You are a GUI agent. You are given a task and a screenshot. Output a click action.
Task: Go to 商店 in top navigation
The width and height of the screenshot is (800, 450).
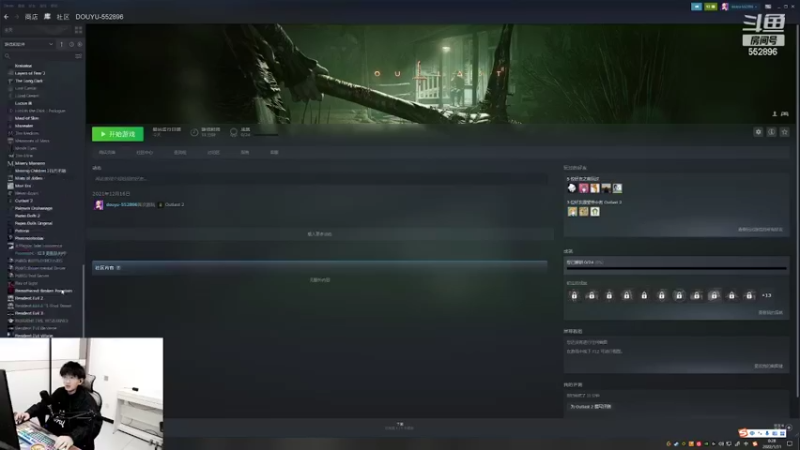(32, 17)
